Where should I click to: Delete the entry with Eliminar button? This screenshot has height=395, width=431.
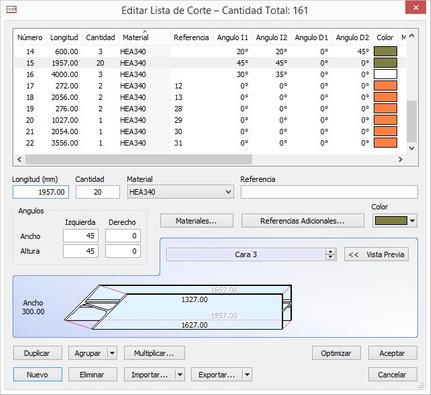pos(92,375)
